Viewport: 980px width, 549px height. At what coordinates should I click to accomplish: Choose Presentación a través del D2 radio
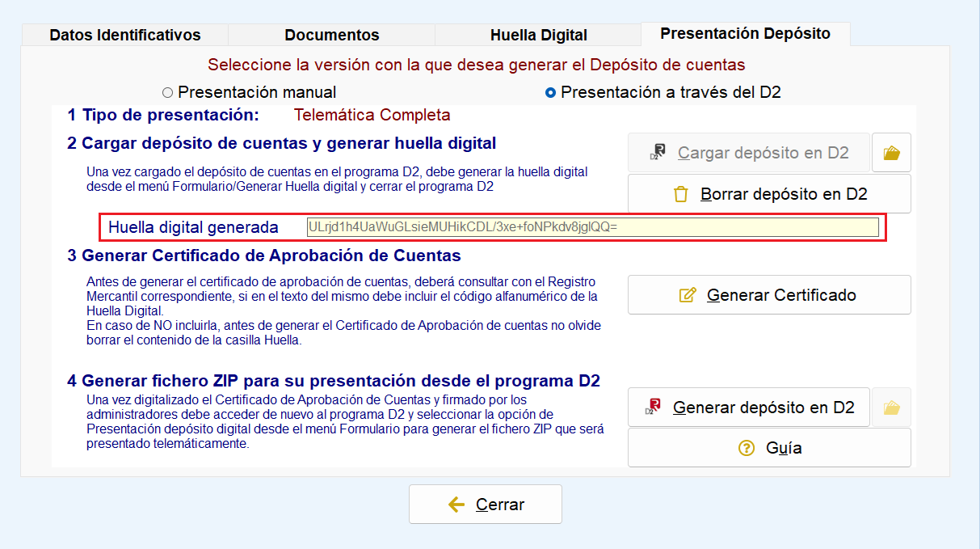pyautogui.click(x=550, y=93)
